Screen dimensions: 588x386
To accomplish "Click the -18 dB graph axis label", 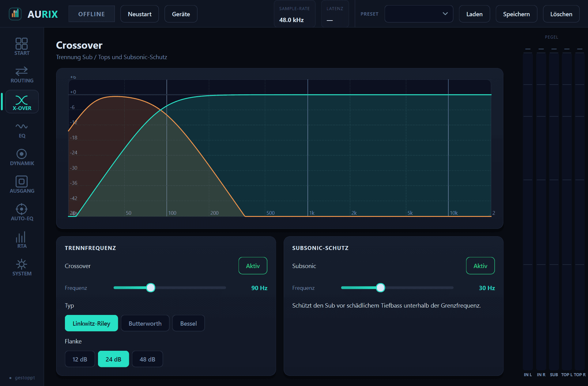I will pyautogui.click(x=73, y=138).
